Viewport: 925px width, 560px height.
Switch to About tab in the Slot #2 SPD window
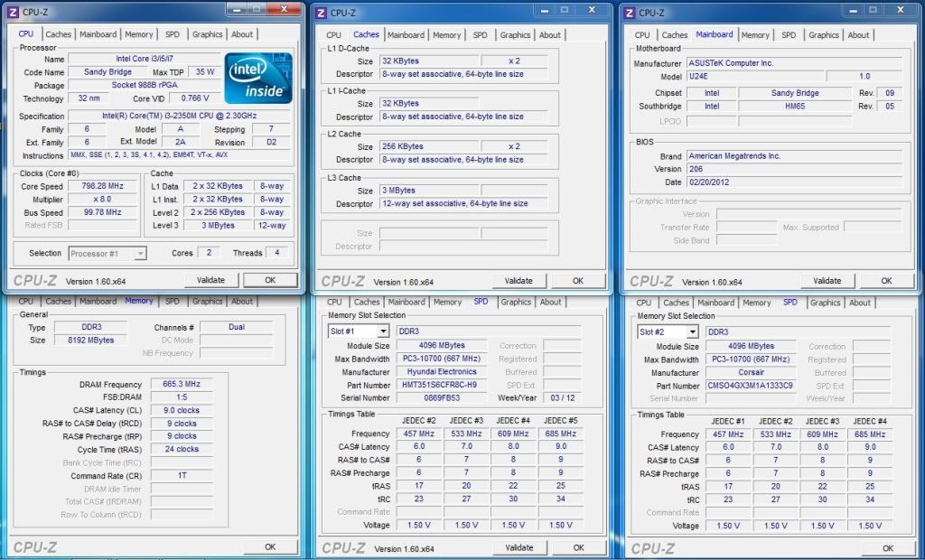pos(860,302)
